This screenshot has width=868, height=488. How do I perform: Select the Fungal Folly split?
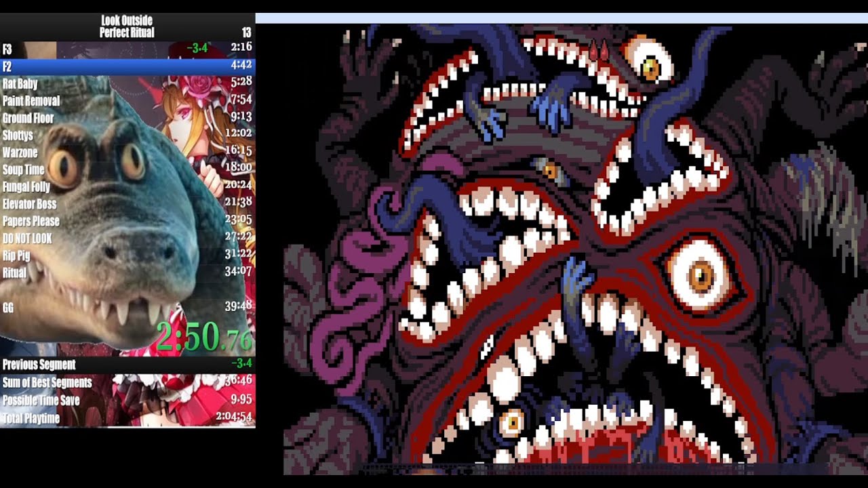[x=127, y=186]
